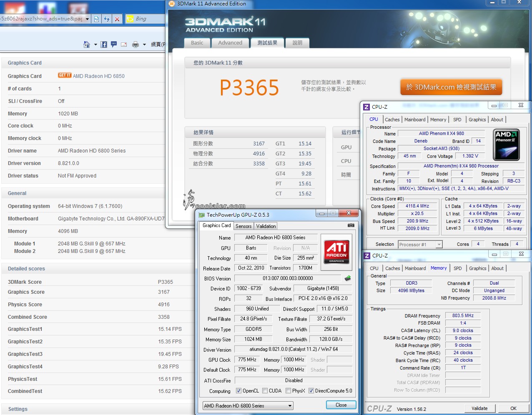Open Graphics tab in lower CPU-Z window
This screenshot has width=532, height=415.
(x=478, y=268)
